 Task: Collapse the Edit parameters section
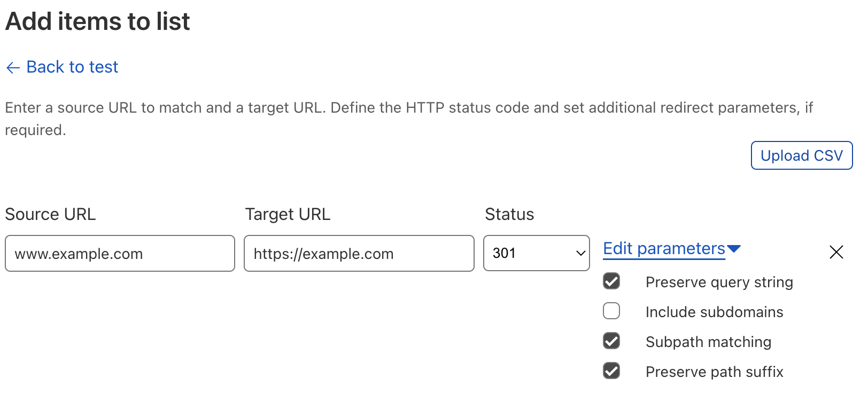tap(663, 248)
